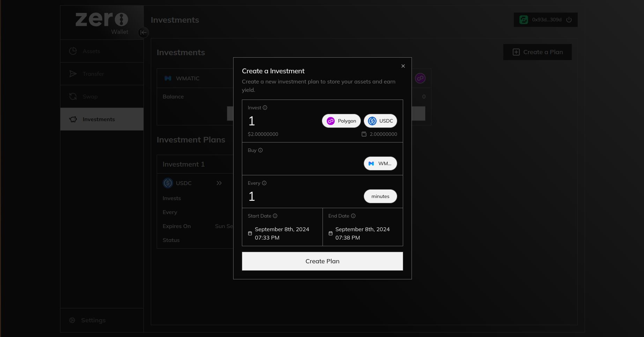Click the Create a Plan button
Viewport: 644px width, 337px height.
[537, 52]
